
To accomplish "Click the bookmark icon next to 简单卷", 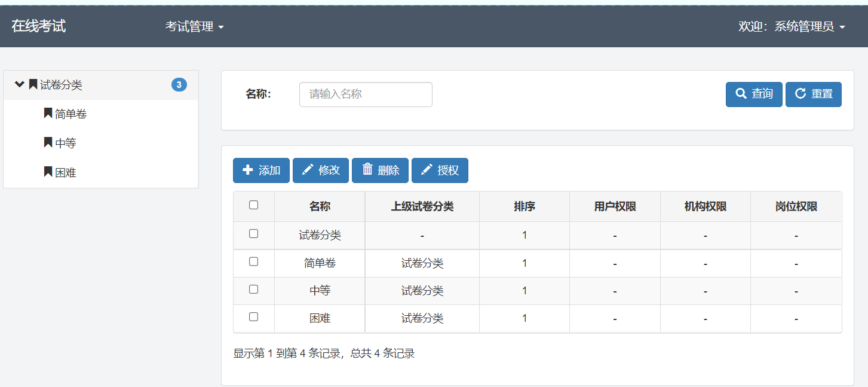I will tap(47, 114).
